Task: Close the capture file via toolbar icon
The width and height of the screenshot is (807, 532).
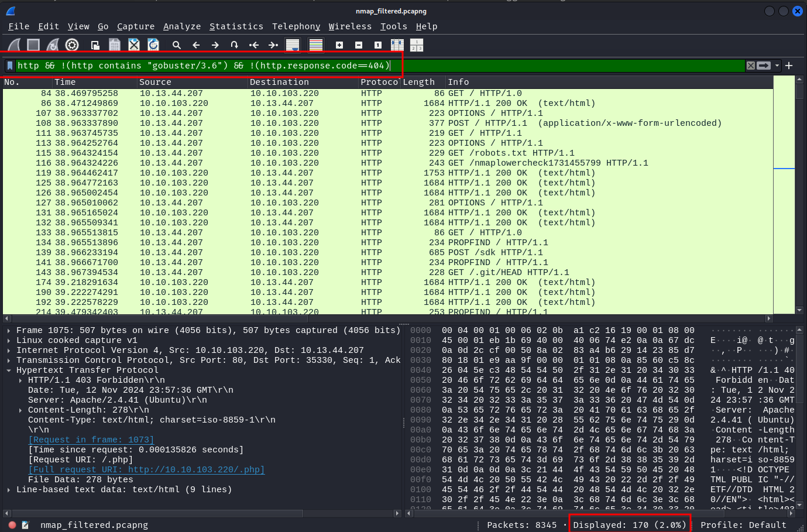Action: pyautogui.click(x=134, y=45)
